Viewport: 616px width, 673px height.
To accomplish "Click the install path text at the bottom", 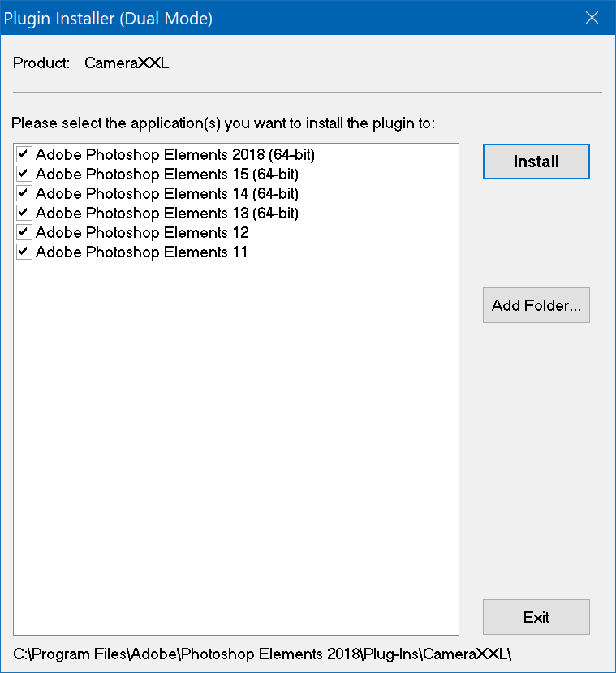I will pyautogui.click(x=262, y=654).
